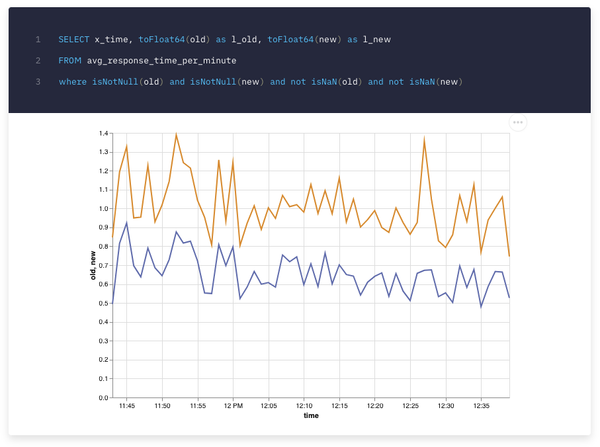Click the 11:55 tick label on the x-axis
Image resolution: width=600 pixels, height=447 pixels.
click(x=197, y=406)
